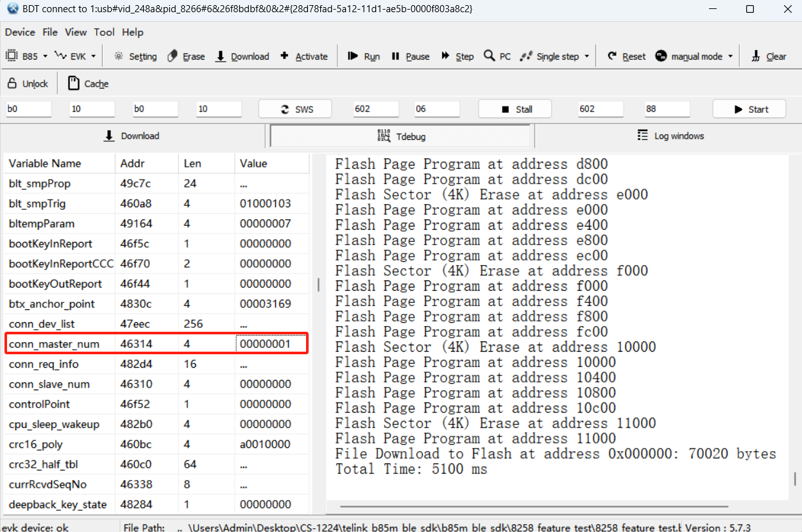Select the bootKeyInReport variable name
Viewport: 802px width, 532px height.
tap(51, 244)
